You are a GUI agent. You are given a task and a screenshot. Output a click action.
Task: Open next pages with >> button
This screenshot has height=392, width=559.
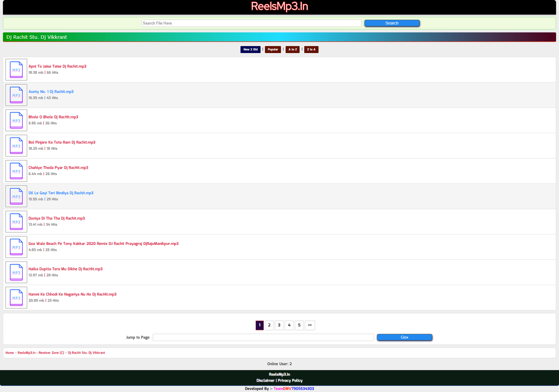310,325
